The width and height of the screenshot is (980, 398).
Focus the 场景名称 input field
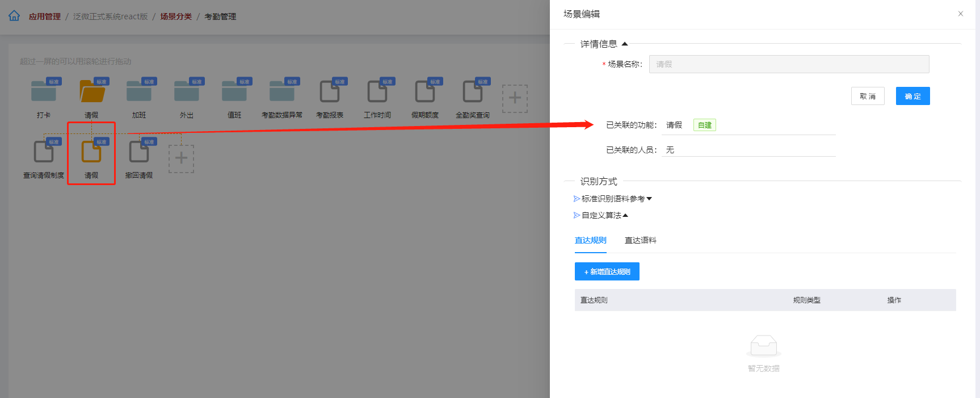(789, 64)
